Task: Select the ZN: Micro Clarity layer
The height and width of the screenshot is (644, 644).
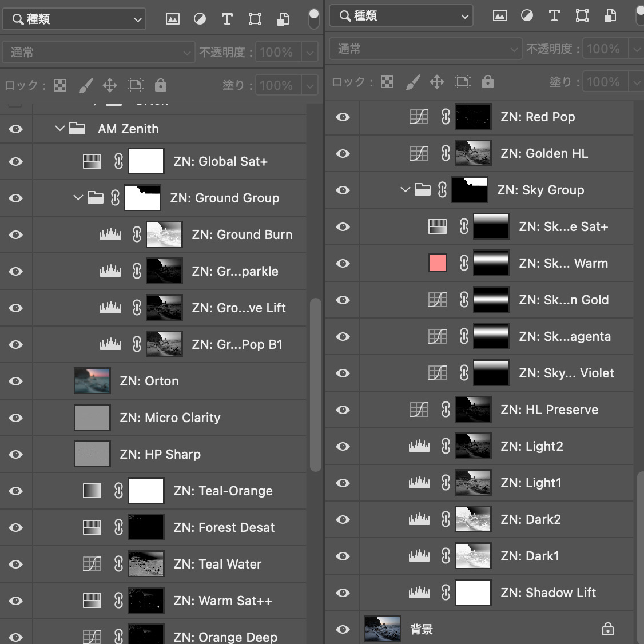Action: tap(169, 418)
